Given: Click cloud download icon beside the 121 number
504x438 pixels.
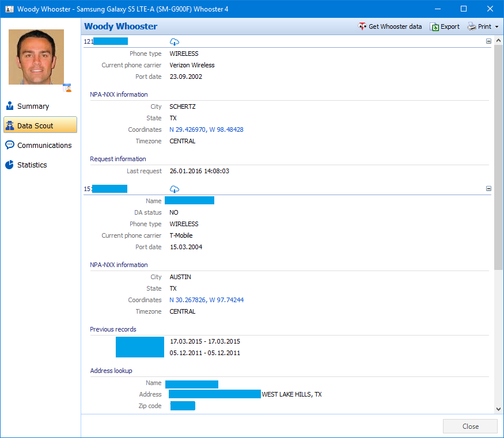Looking at the screenshot, I should [x=175, y=41].
